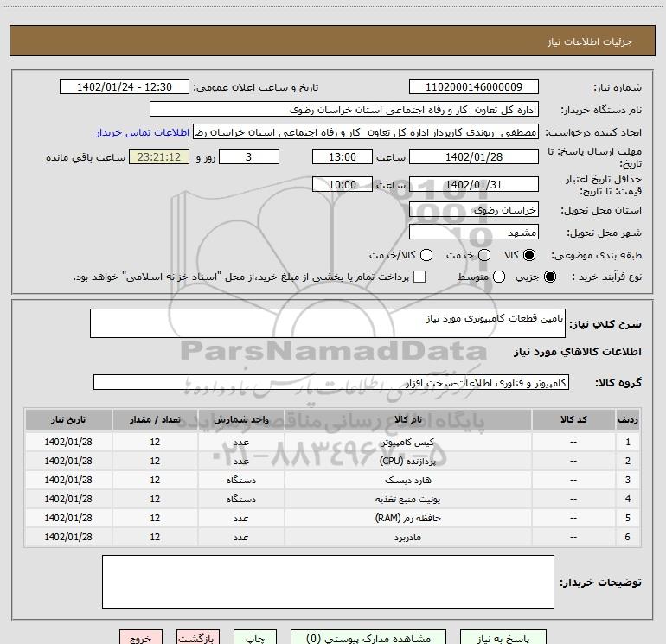Image resolution: width=666 pixels, height=644 pixels.
Task: Select the کالا/خدمت radio button
Action: (426, 255)
